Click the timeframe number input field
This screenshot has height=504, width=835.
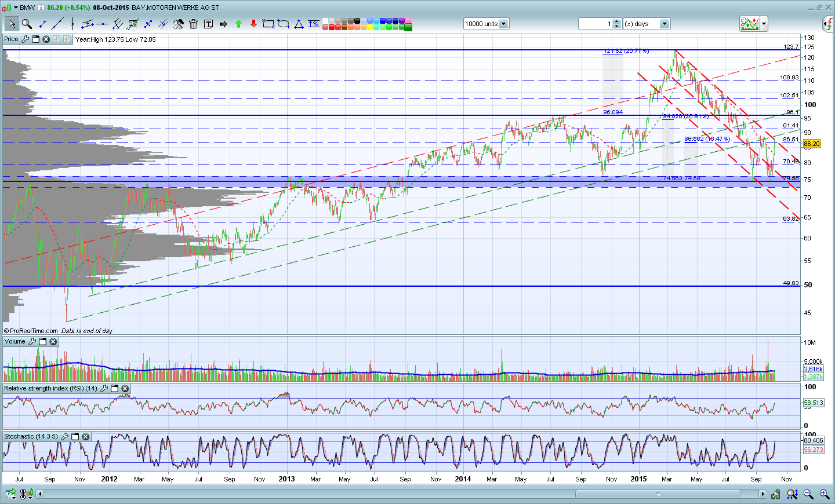pyautogui.click(x=595, y=24)
